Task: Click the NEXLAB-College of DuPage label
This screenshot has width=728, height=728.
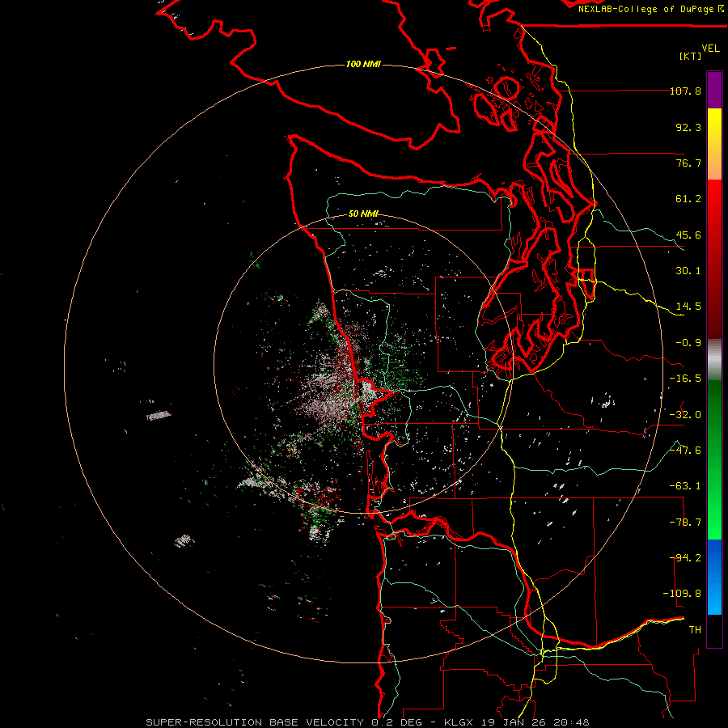Action: (650, 9)
